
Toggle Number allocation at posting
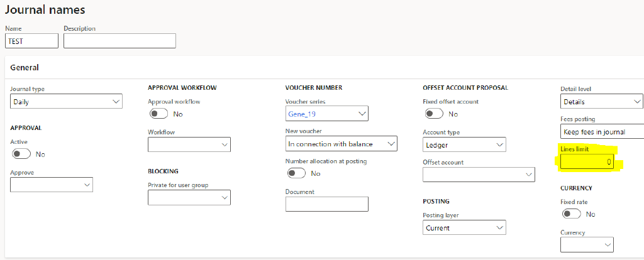[x=297, y=173]
